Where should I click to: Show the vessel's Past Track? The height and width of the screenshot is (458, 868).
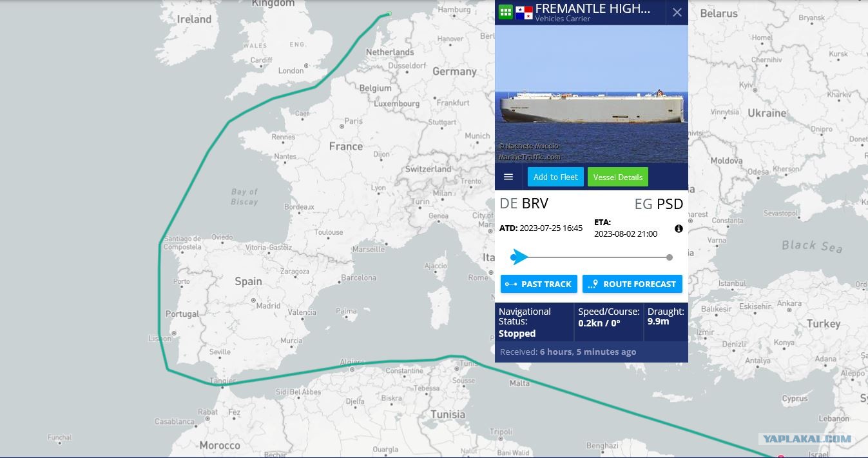(539, 284)
